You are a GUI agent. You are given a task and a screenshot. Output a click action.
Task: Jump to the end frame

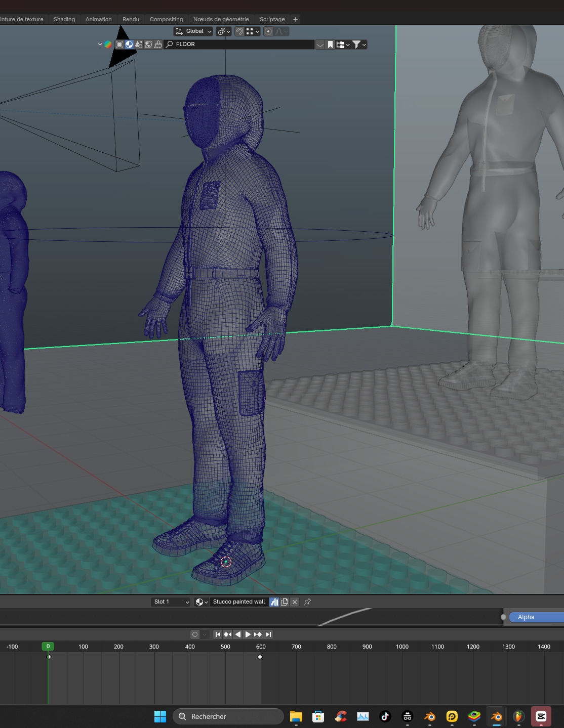point(268,634)
